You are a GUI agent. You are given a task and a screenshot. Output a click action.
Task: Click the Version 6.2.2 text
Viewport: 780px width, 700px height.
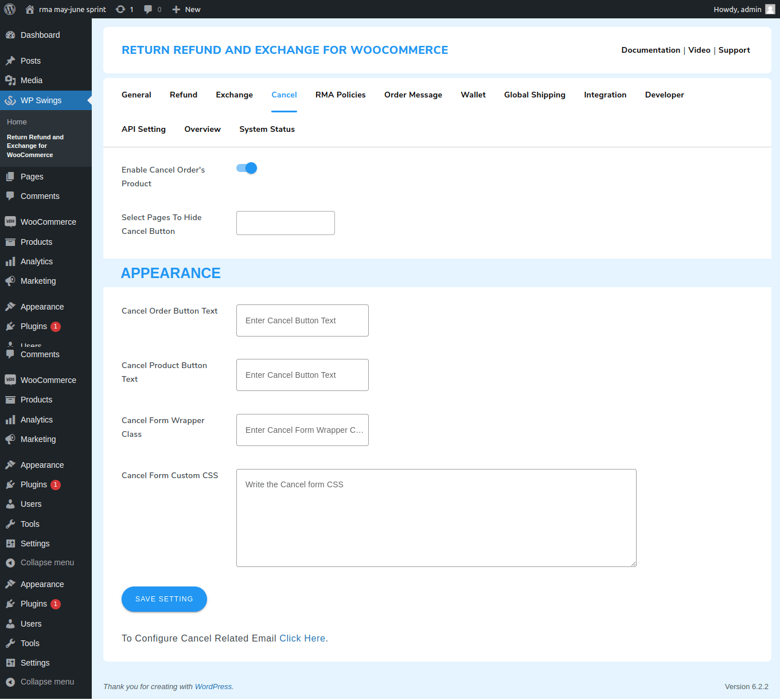click(x=747, y=686)
